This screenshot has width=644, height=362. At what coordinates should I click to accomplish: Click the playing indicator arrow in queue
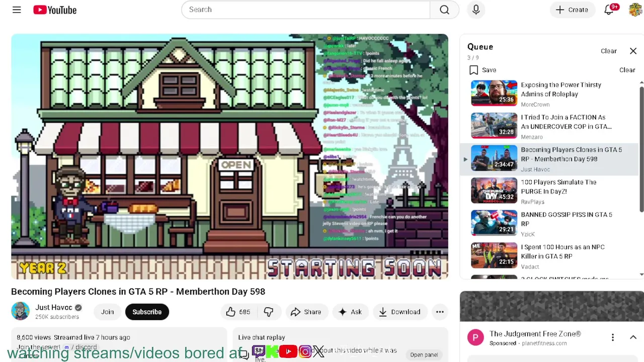tap(465, 159)
